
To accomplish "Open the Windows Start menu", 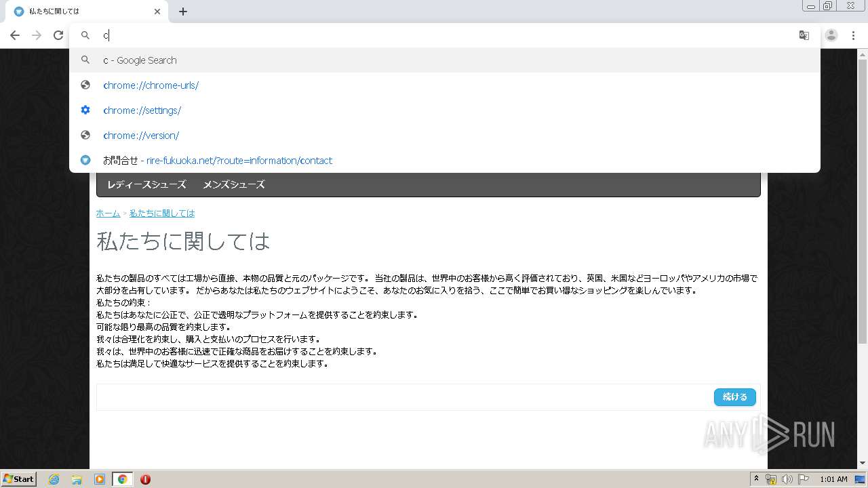I will click(19, 479).
